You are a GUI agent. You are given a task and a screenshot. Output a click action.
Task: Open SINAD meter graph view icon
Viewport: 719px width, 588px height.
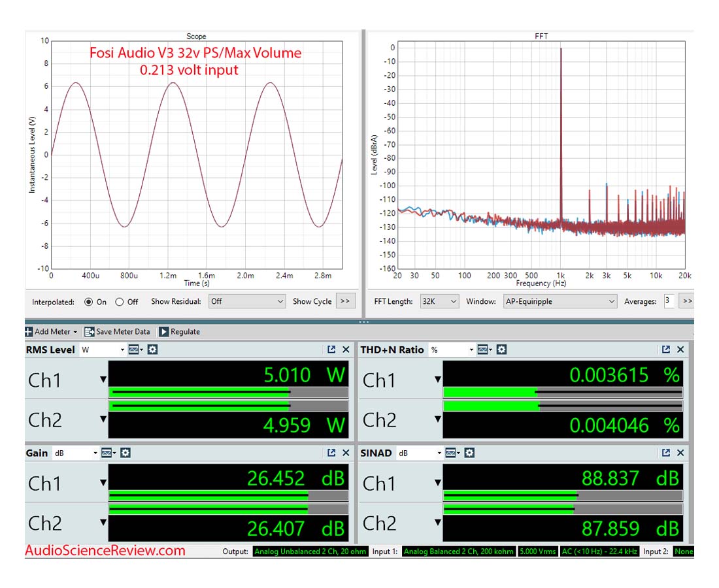click(x=452, y=453)
